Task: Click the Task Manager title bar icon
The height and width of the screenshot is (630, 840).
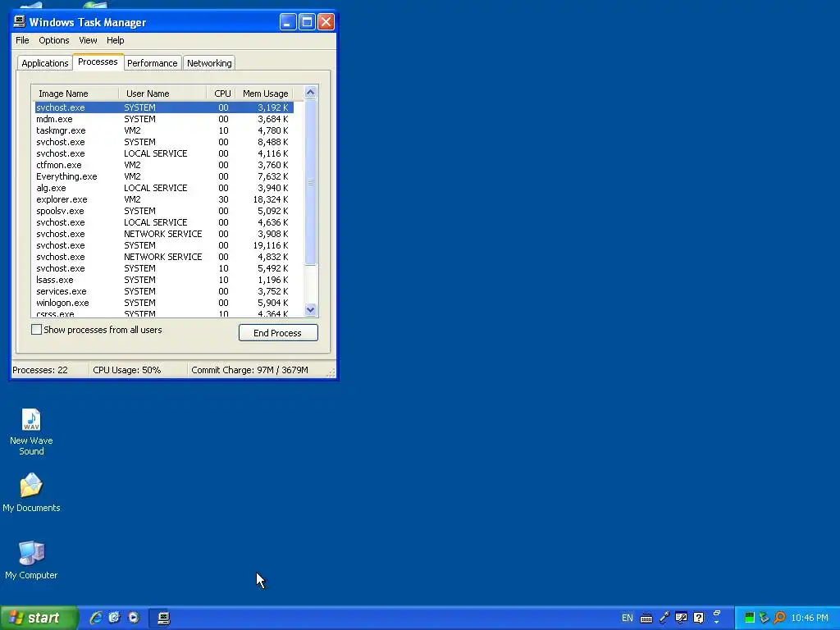Action: [x=20, y=21]
